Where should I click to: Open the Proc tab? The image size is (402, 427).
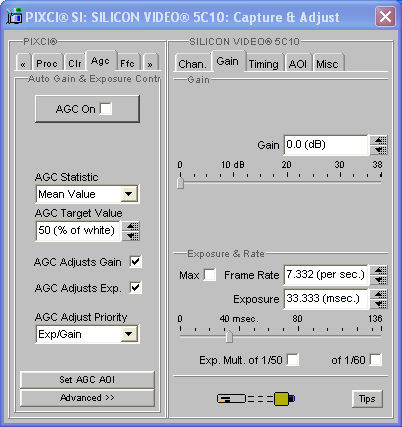point(47,63)
